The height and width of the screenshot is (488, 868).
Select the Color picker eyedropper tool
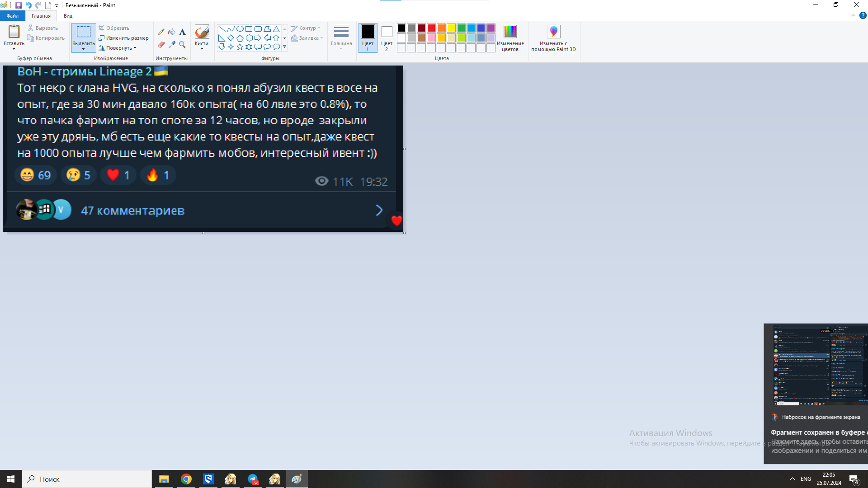[x=172, y=45]
